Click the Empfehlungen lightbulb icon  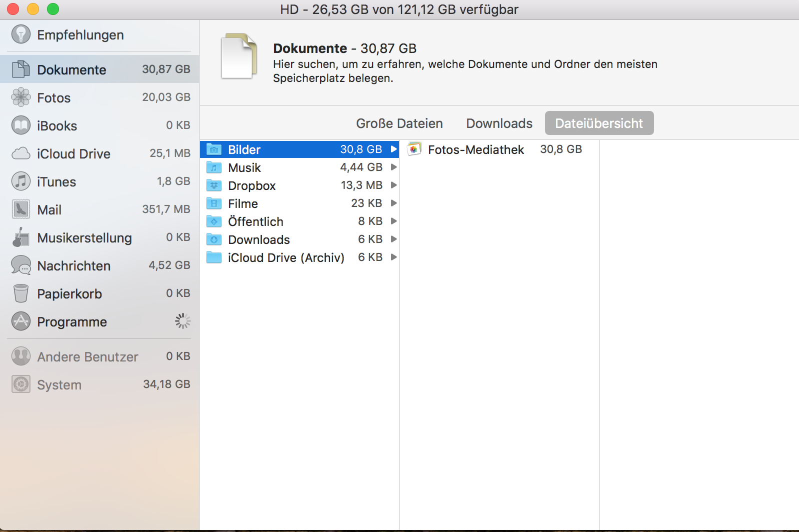[21, 34]
